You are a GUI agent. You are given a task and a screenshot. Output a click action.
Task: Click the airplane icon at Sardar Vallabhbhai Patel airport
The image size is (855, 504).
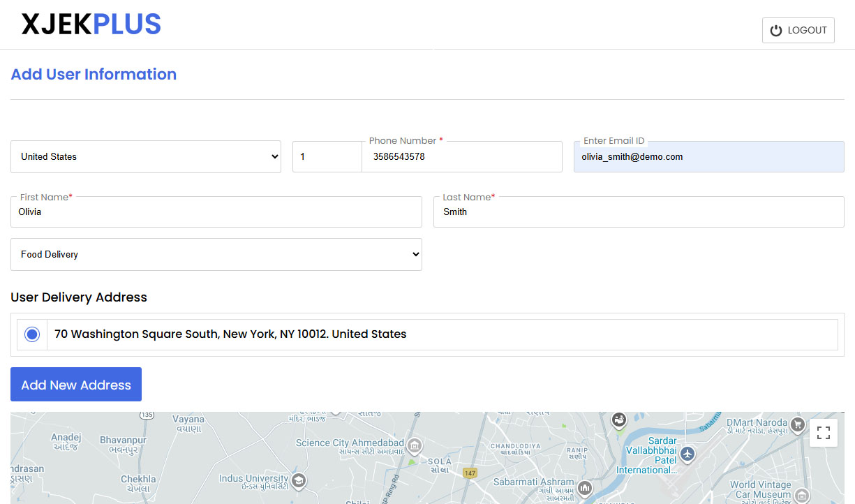pos(687,454)
